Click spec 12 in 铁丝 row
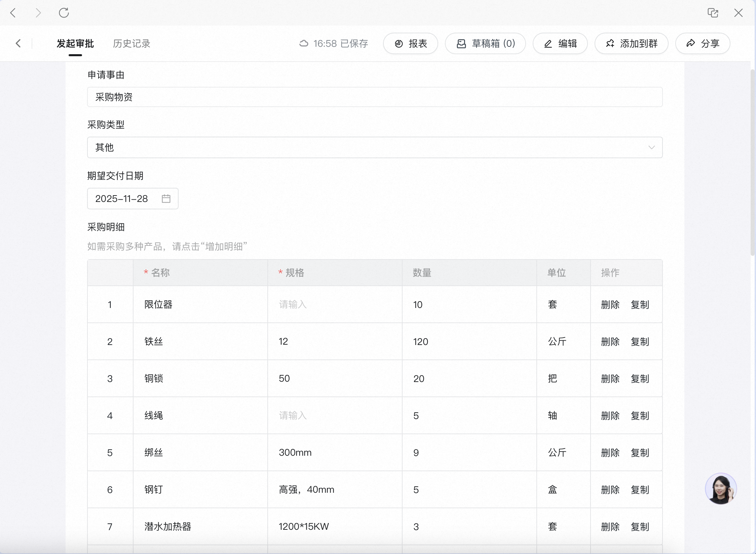 coord(335,342)
